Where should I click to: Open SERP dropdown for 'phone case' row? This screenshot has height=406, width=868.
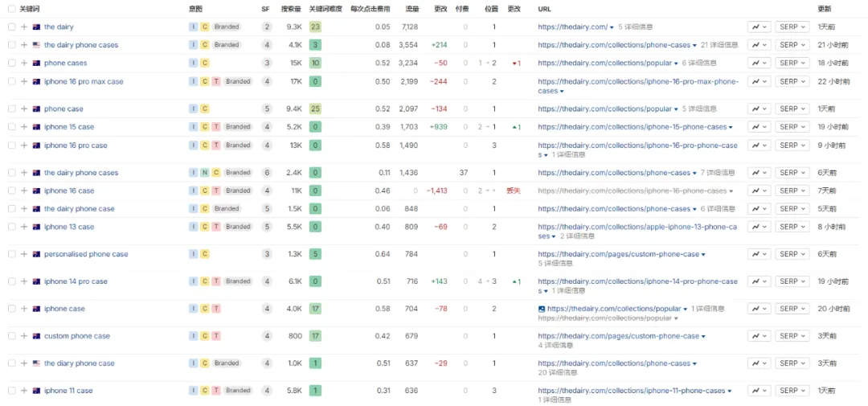[792, 109]
